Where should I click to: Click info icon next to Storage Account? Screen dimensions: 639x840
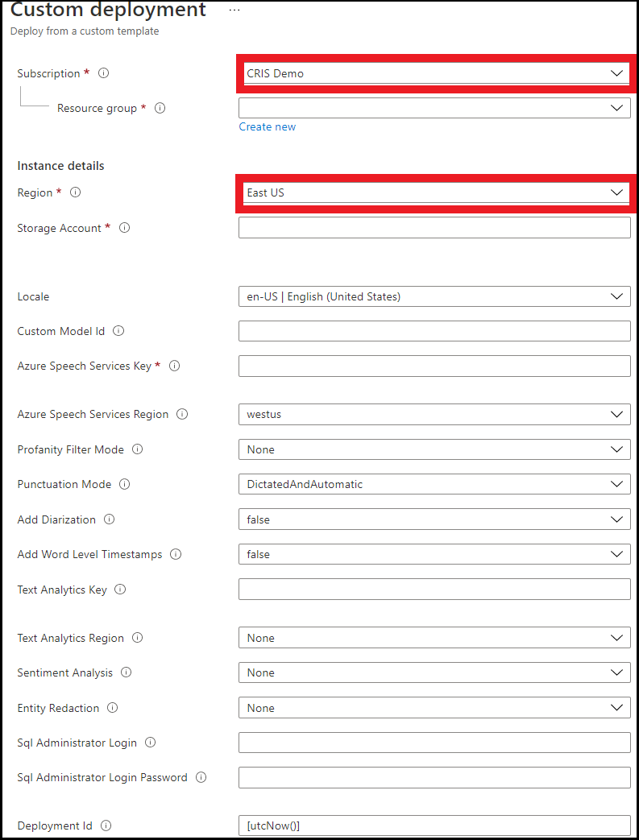[125, 228]
